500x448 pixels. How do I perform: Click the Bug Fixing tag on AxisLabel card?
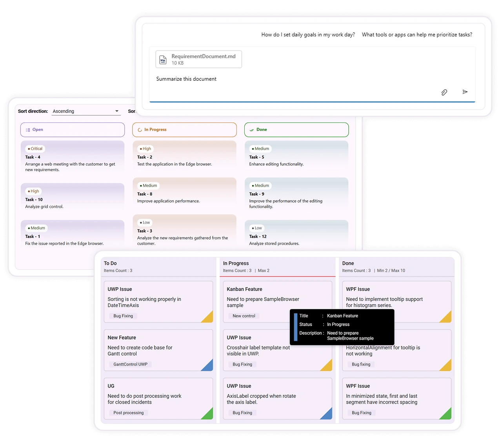[x=242, y=413]
